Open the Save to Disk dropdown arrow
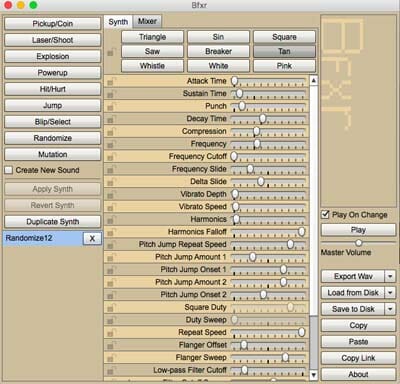 (390, 309)
